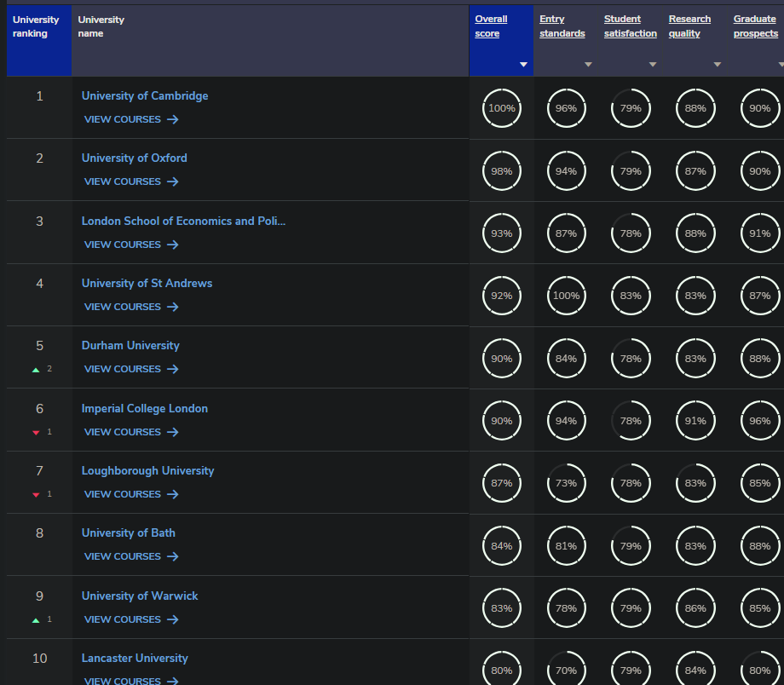
Task: Click University name column header
Action: 270,41
